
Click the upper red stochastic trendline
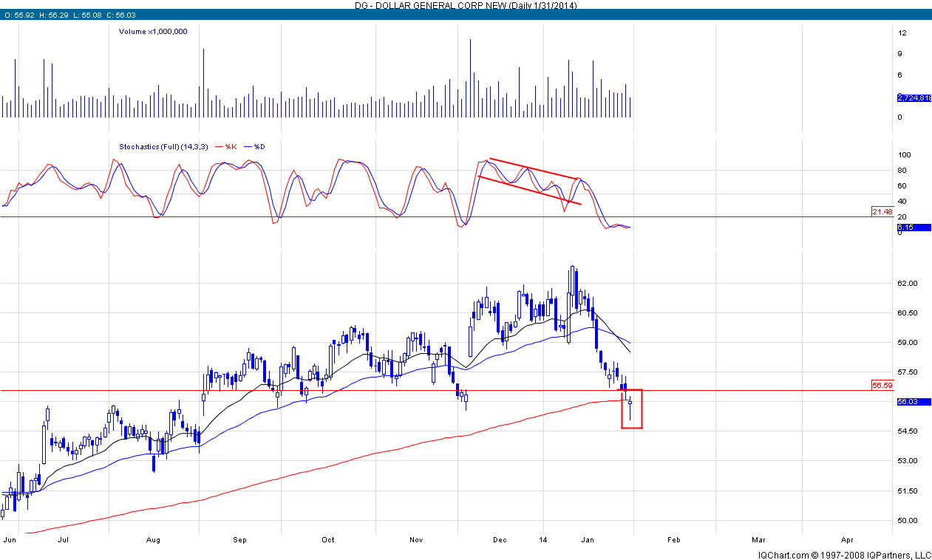532,169
